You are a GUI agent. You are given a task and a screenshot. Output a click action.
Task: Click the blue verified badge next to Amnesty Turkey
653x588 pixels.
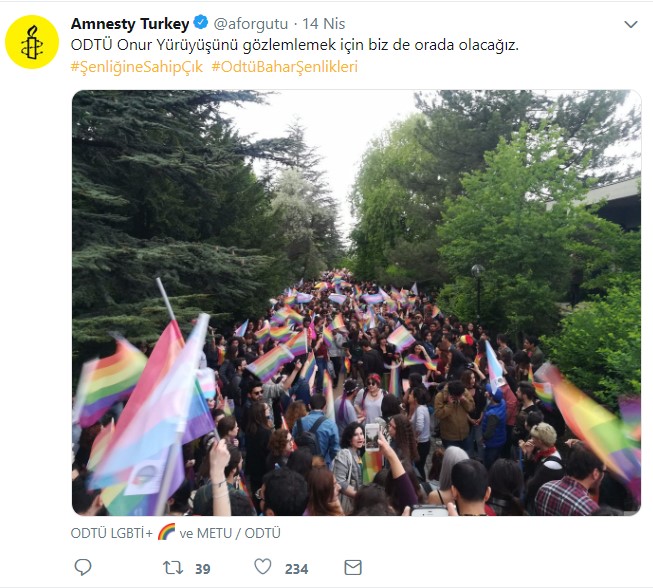pyautogui.click(x=201, y=22)
